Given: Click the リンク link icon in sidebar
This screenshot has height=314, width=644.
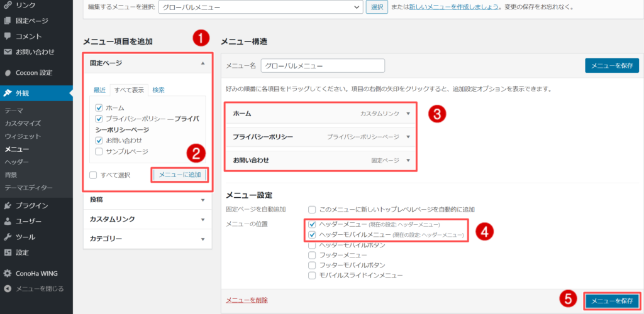Looking at the screenshot, I should (8, 5).
